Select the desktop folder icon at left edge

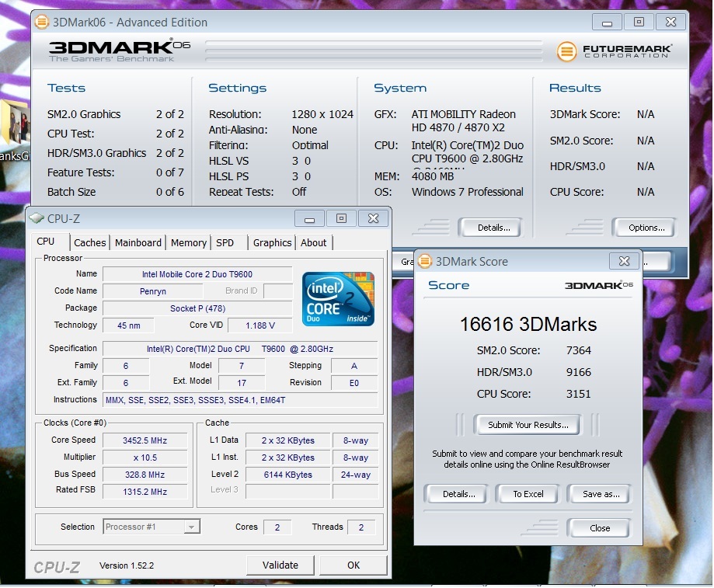(15, 123)
